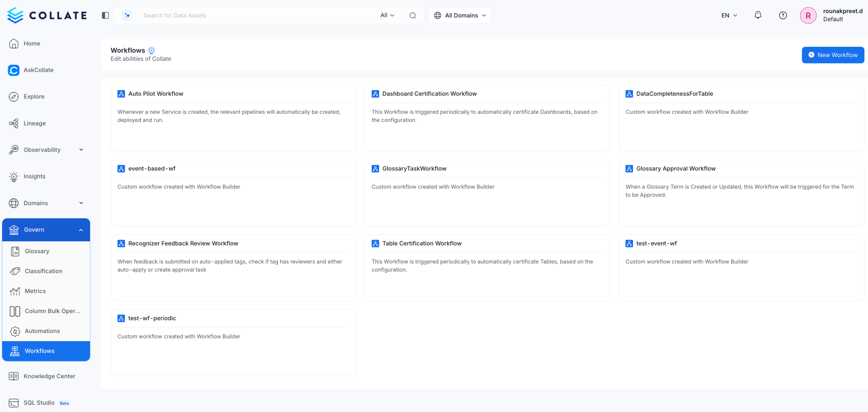The height and width of the screenshot is (412, 868).
Task: Click the New Workflow button
Action: [x=833, y=55]
